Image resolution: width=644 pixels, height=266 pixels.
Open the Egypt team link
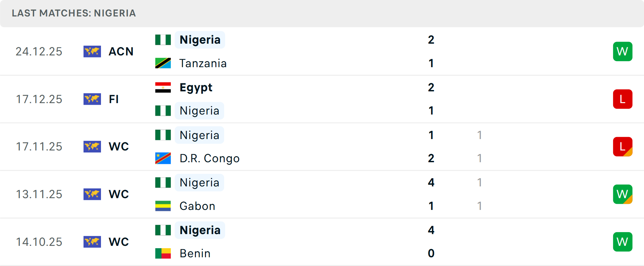tap(196, 87)
